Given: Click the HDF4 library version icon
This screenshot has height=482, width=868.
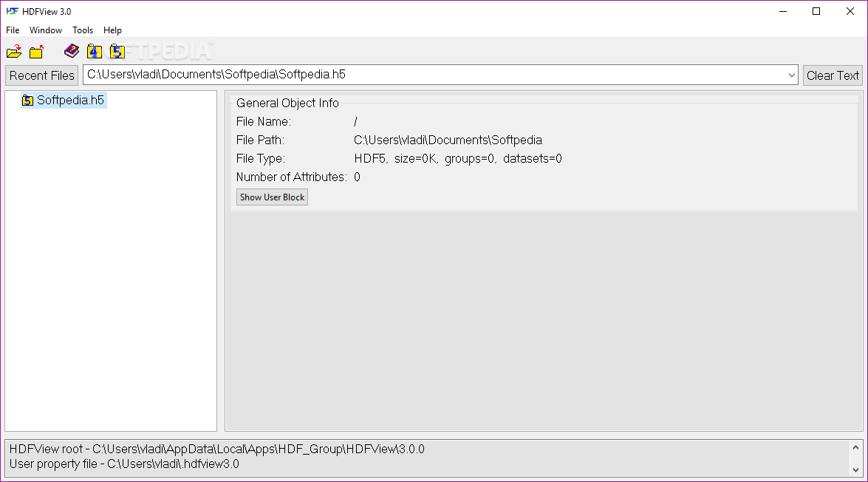Looking at the screenshot, I should tap(94, 52).
